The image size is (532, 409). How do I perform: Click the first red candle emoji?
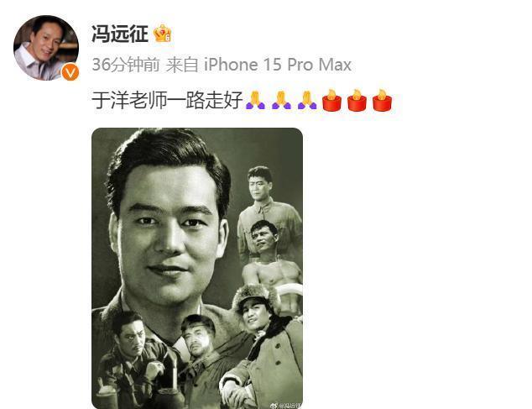(x=331, y=100)
